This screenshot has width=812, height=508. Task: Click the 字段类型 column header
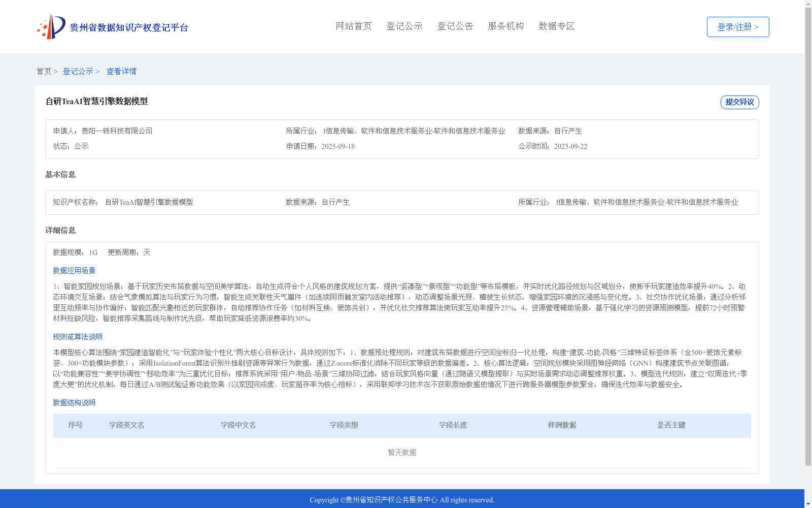pos(344,425)
